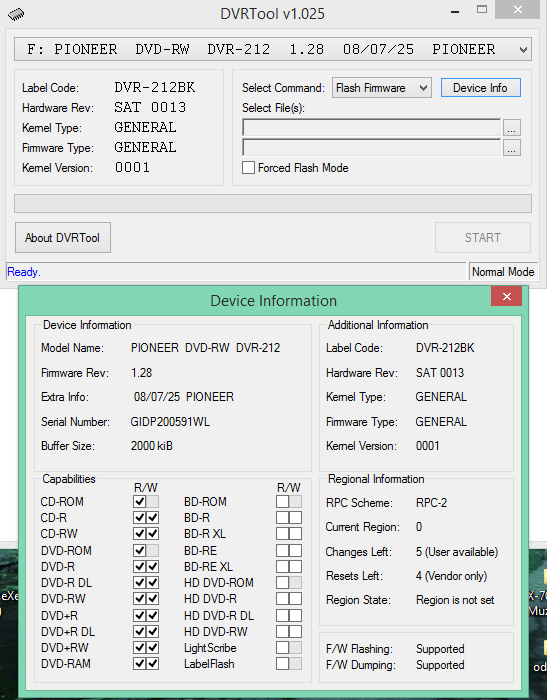Toggle the BD-RE write checkbox

pyautogui.click(x=296, y=550)
